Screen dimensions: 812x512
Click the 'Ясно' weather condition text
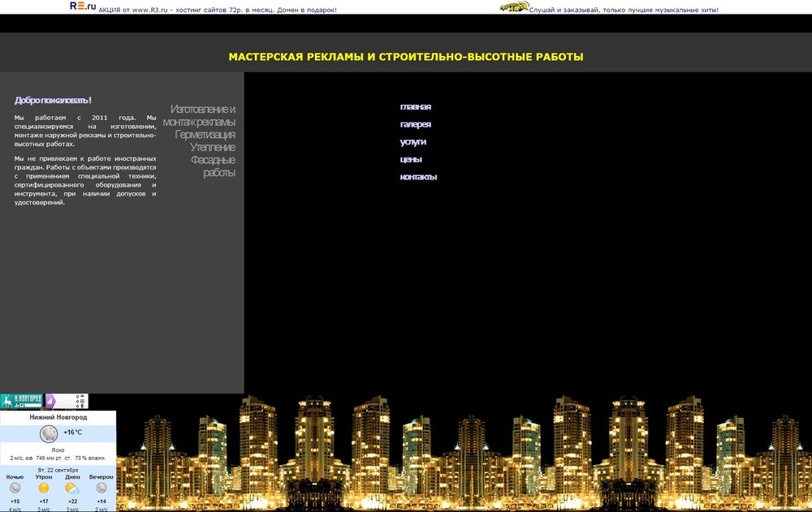tap(58, 450)
